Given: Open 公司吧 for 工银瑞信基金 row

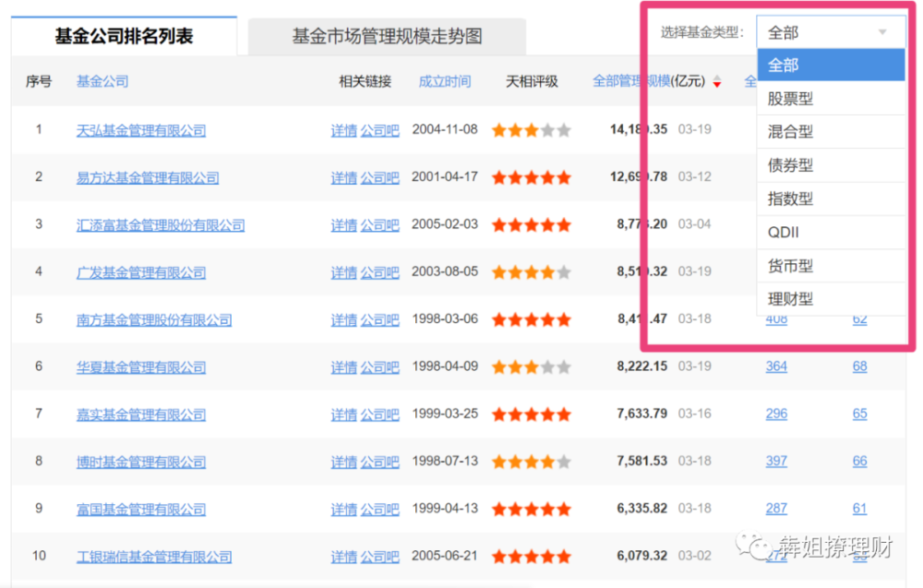Looking at the screenshot, I should (379, 557).
